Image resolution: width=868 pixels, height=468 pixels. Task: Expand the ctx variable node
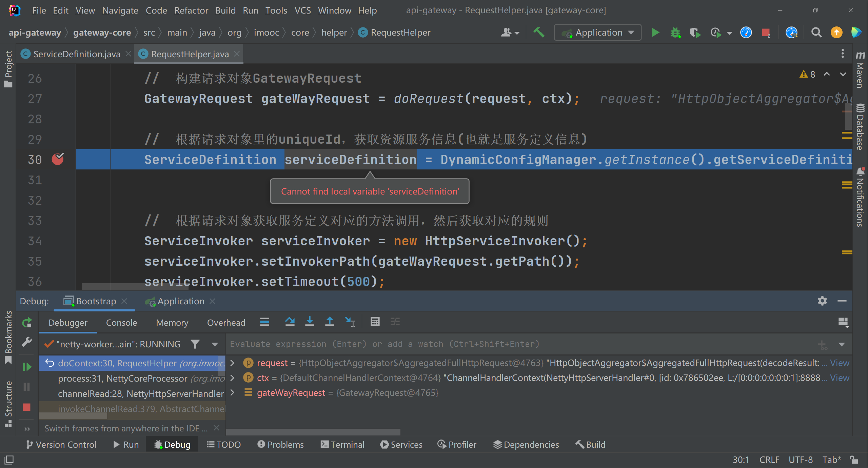pyautogui.click(x=233, y=378)
